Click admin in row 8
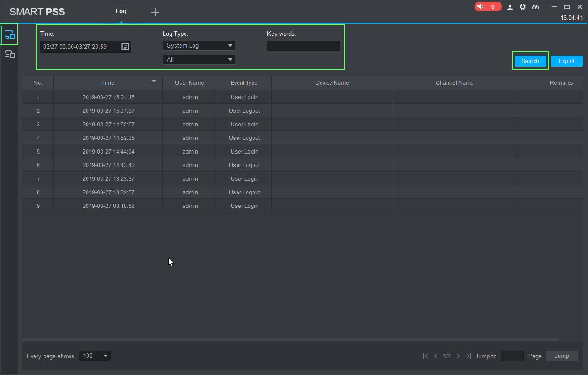This screenshot has height=375, width=588. [x=190, y=192]
